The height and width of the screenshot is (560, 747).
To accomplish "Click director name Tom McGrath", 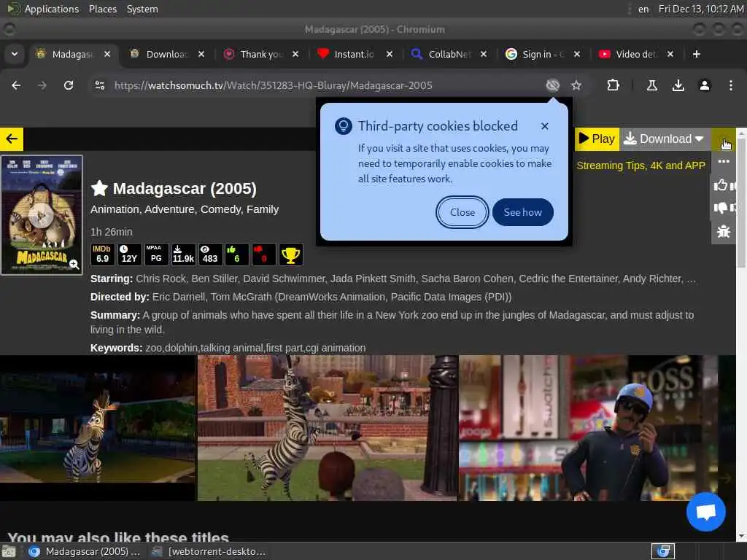I will click(x=239, y=297).
